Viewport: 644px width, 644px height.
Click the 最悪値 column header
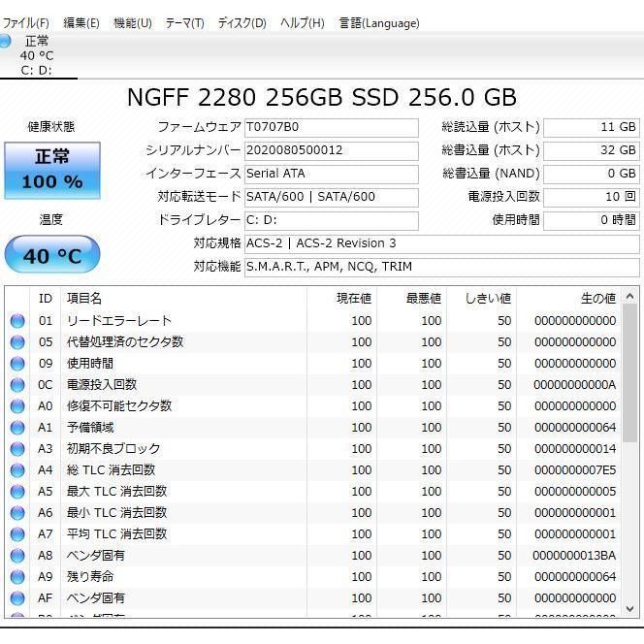click(411, 299)
